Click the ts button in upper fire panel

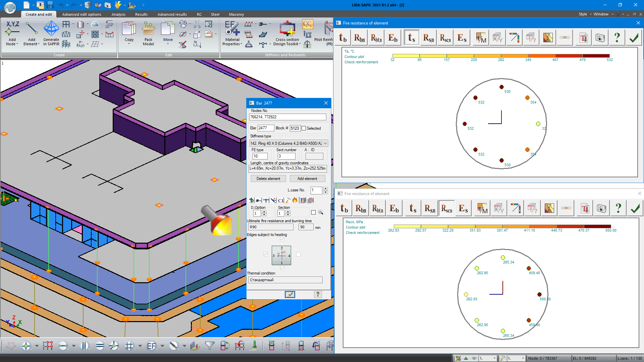412,38
